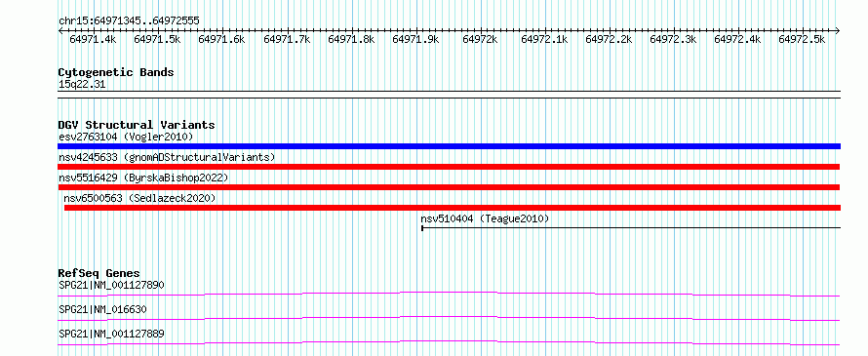868x356 pixels.
Task: Click the 64971.6k ruler tick label
Action: [221, 39]
